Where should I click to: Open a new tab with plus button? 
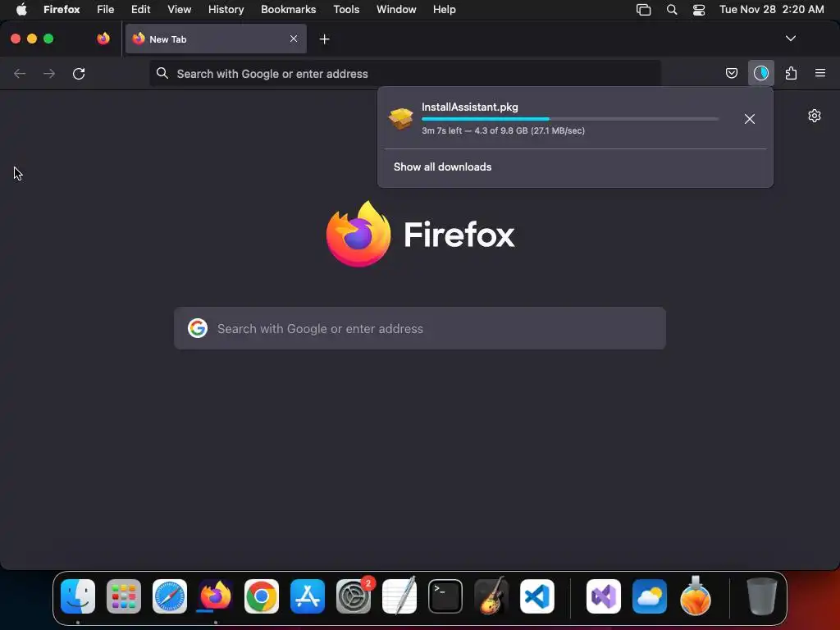tap(324, 39)
